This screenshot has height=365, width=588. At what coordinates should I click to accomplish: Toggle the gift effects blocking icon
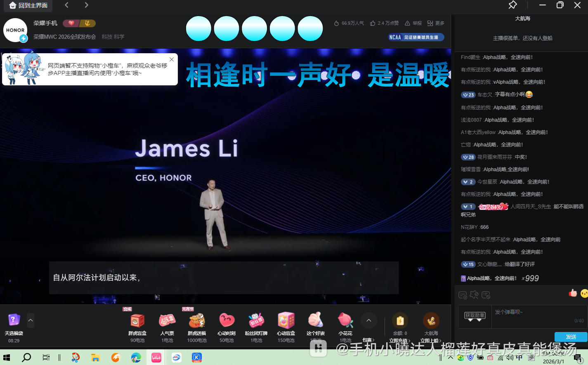click(x=474, y=295)
